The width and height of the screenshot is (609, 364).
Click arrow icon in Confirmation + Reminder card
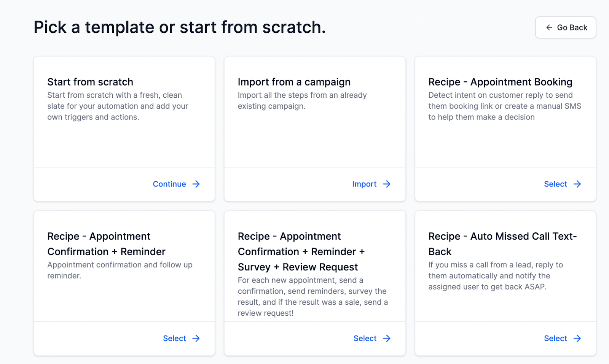(x=196, y=339)
